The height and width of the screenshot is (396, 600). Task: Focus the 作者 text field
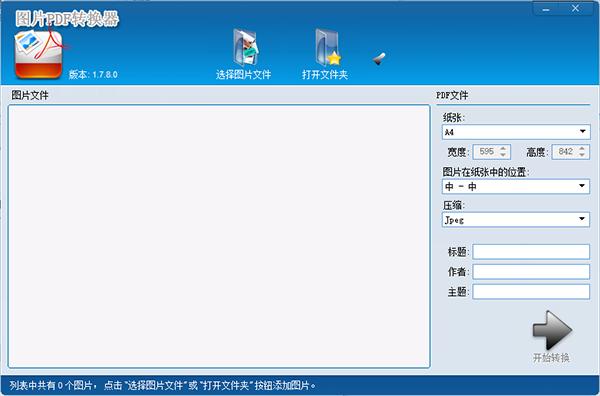pyautogui.click(x=531, y=272)
